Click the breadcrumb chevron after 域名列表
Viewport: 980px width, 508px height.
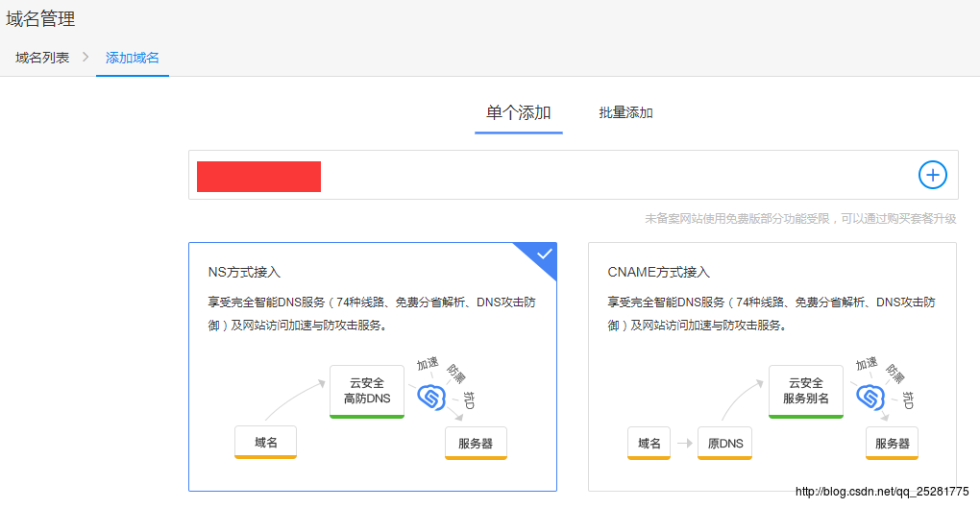[x=85, y=58]
